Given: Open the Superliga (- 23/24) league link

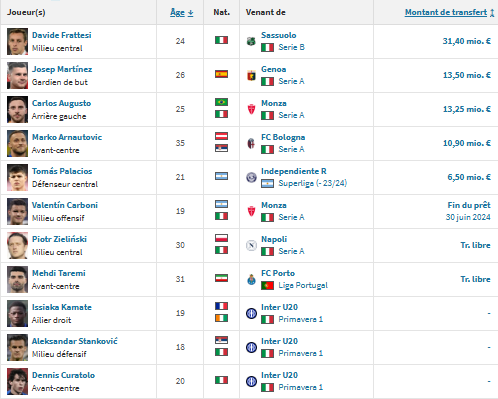Looking at the screenshot, I should pos(313,183).
